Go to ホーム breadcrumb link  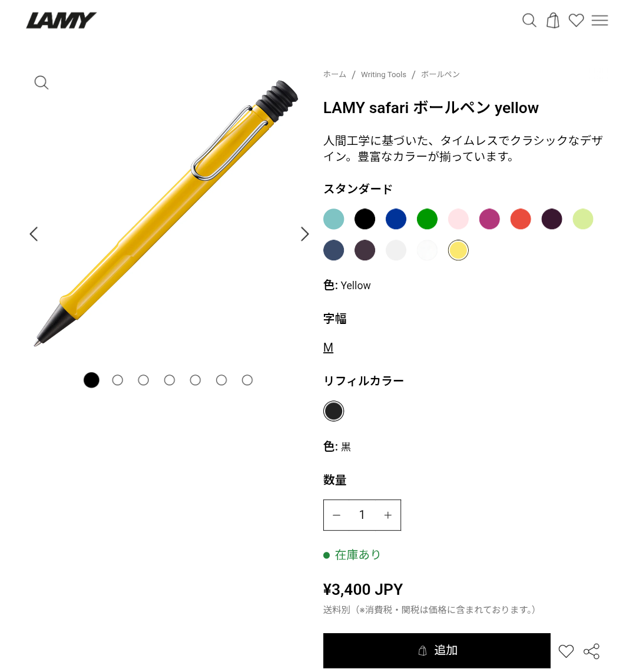tap(334, 75)
